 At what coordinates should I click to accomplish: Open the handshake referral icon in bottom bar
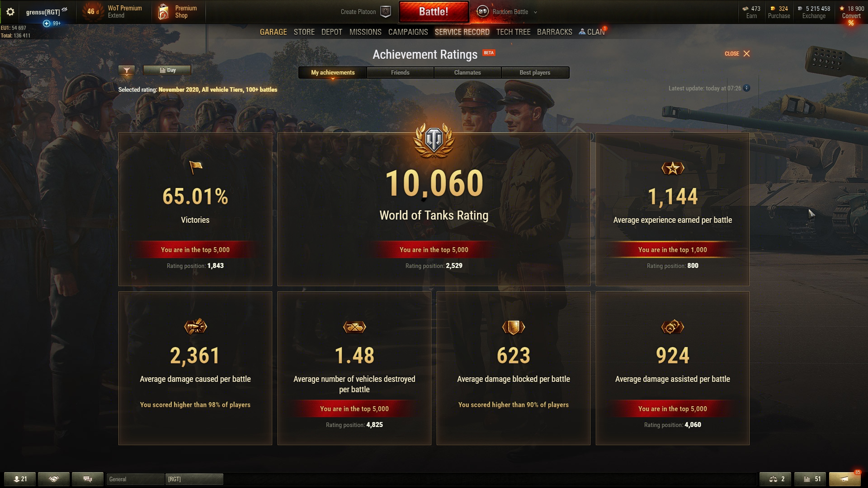tap(54, 479)
